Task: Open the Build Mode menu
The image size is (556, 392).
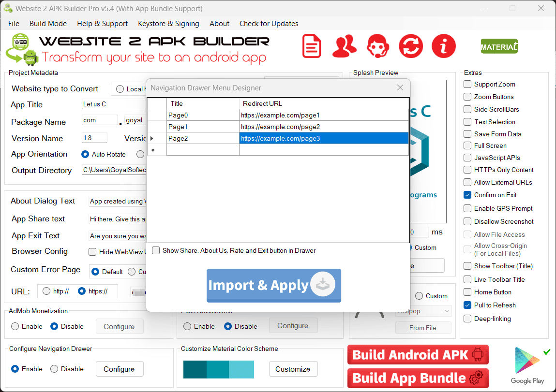Action: point(48,23)
